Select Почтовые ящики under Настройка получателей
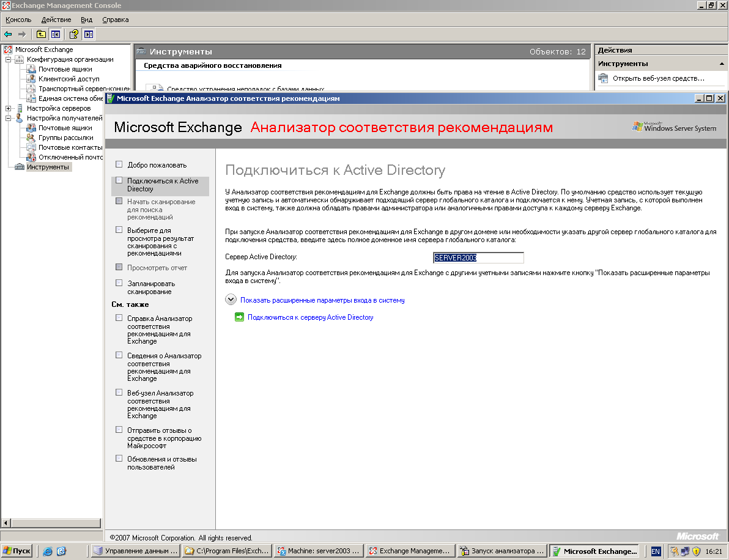729x560 pixels. pos(65,128)
